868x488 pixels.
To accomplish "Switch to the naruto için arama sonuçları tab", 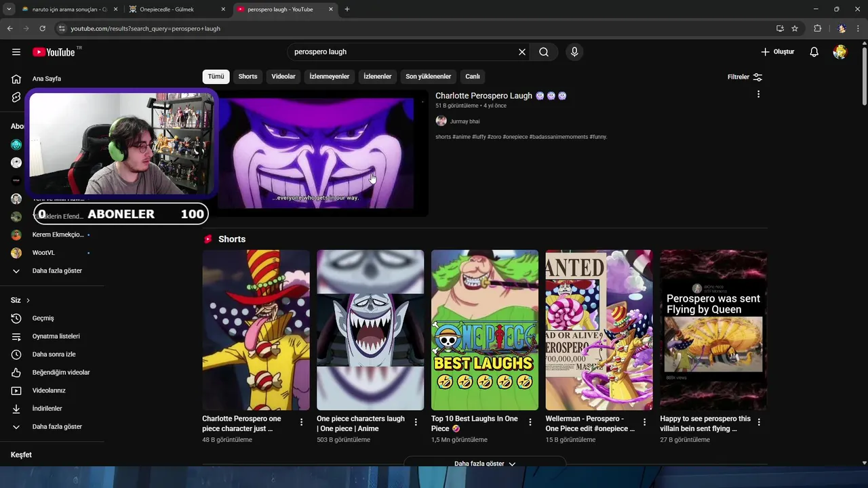I will (x=68, y=9).
